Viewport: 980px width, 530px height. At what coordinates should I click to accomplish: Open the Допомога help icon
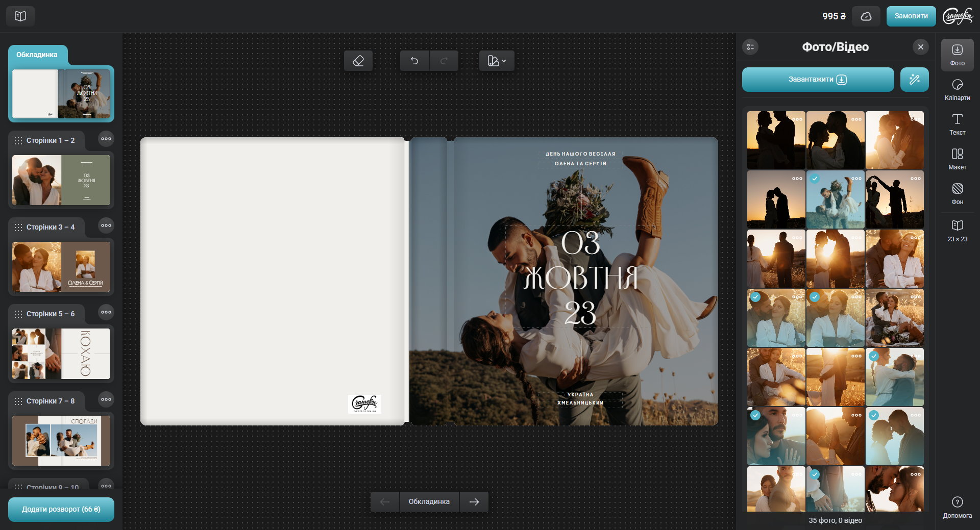[957, 507]
